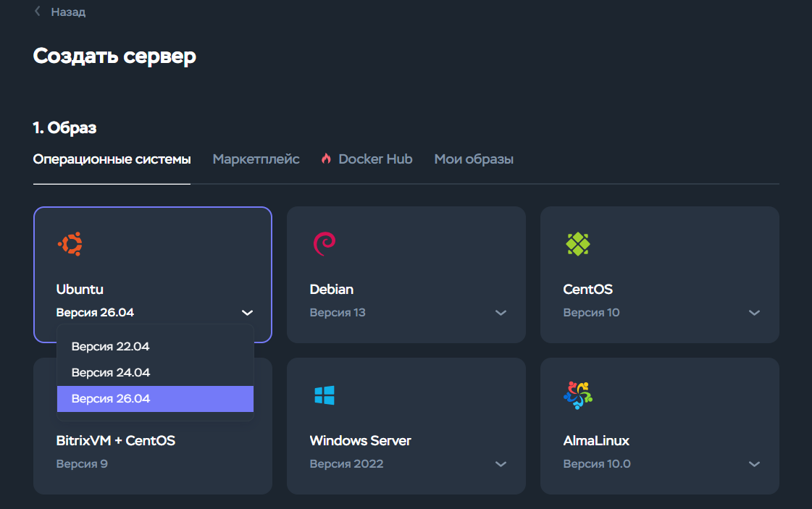Select highlighted Версия 26.04 option

(155, 399)
